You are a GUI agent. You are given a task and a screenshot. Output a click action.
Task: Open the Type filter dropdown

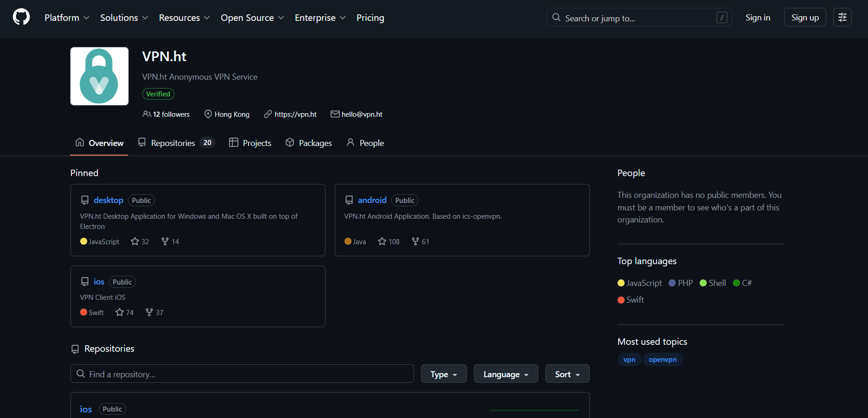[444, 374]
